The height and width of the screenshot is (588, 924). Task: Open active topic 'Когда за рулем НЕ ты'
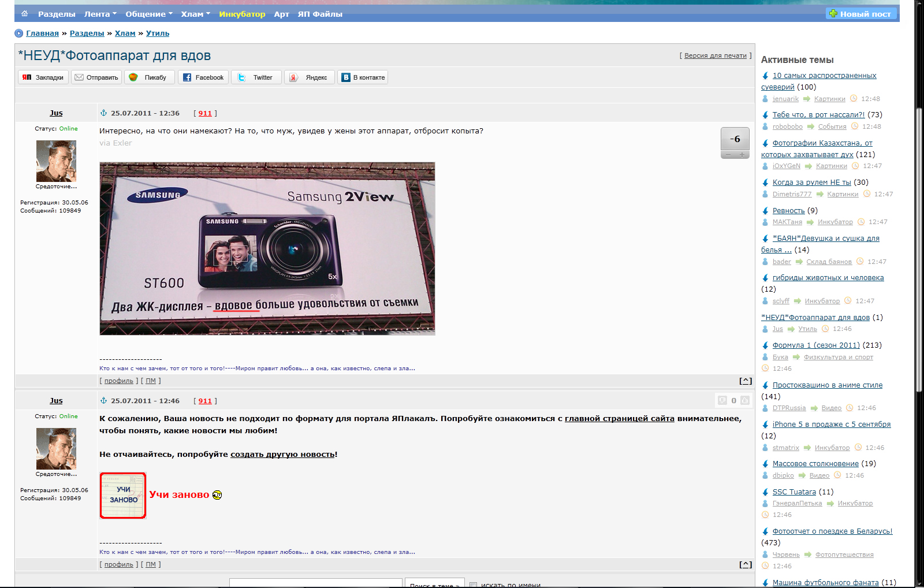coord(812,183)
